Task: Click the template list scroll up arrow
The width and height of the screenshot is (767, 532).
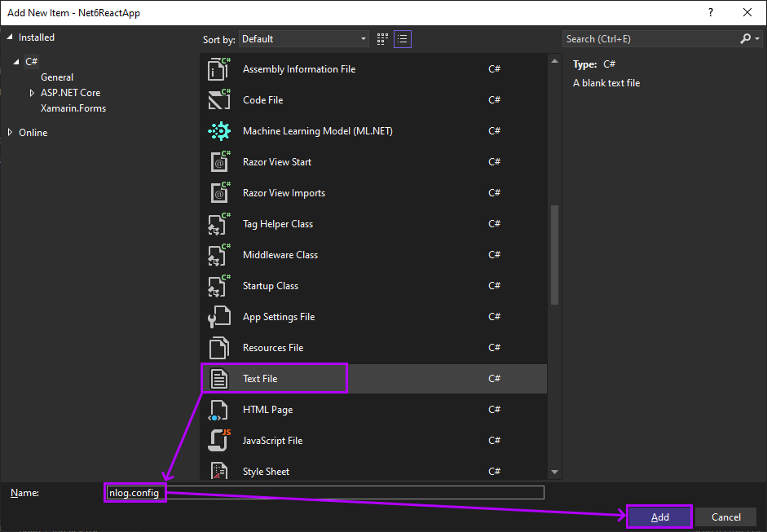Action: coord(554,61)
